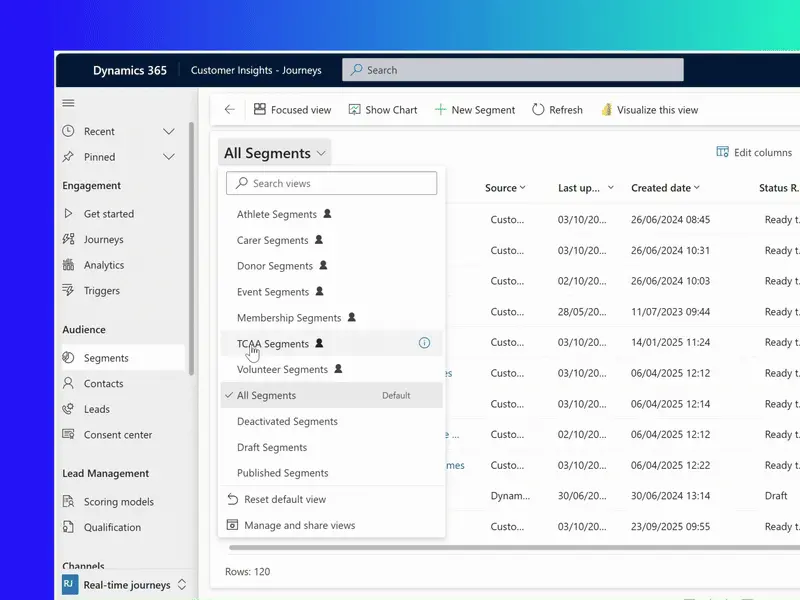
Task: Collapse the All Segments view dropdown
Action: pos(275,153)
